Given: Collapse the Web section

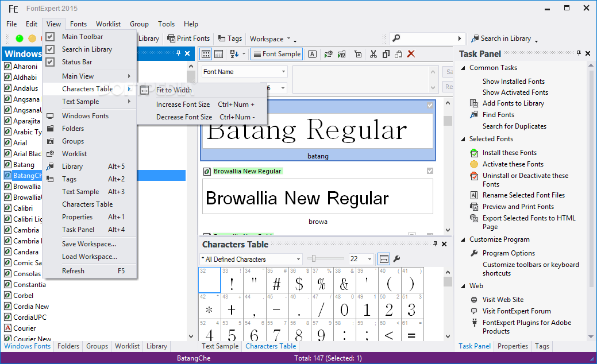Looking at the screenshot, I should pos(463,286).
